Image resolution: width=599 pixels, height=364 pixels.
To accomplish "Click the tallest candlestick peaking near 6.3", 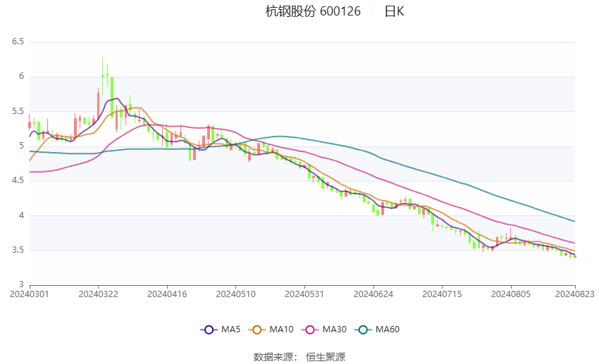I will 103,76.
